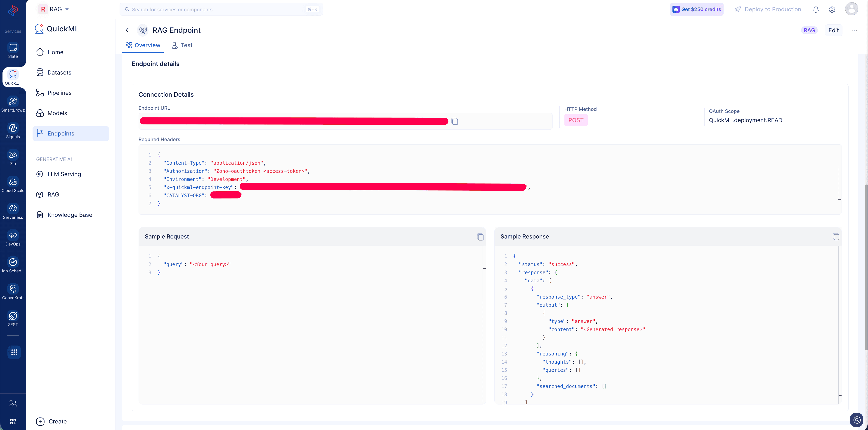Focus the search for services field
The width and height of the screenshot is (868, 430).
(221, 9)
